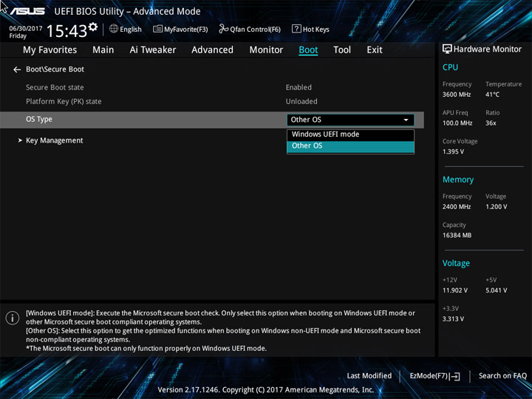This screenshot has width=532, height=399.
Task: Open the OS Type dropdown arrow
Action: tap(406, 120)
